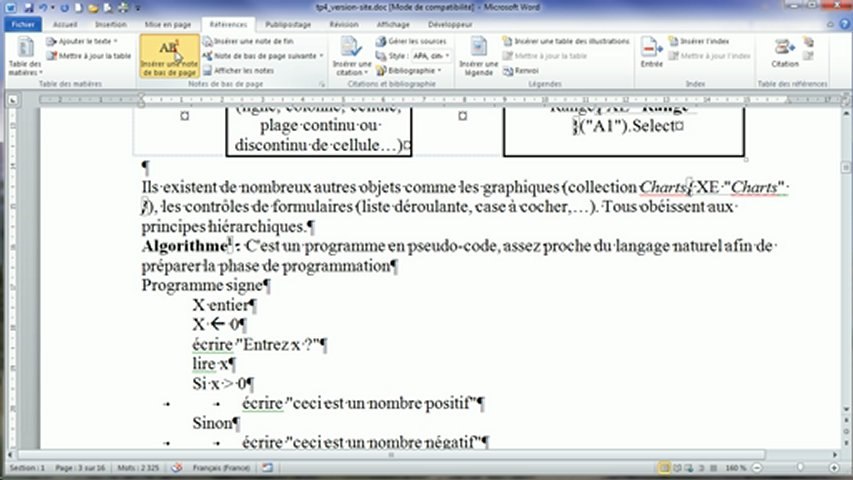853x480 pixels.
Task: Switch to the Mise en page tab
Action: click(168, 24)
